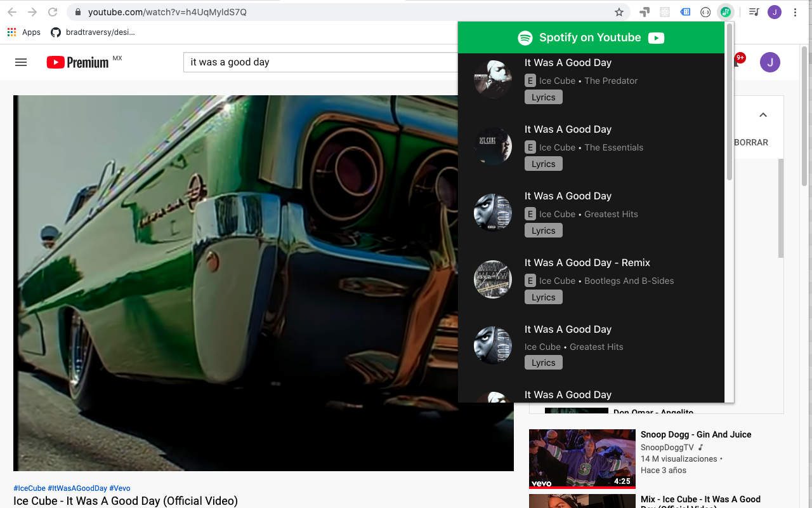Viewport: 812px width, 508px height.
Task: Click 'Ice Cube • The Predator' text
Action: [x=588, y=81]
